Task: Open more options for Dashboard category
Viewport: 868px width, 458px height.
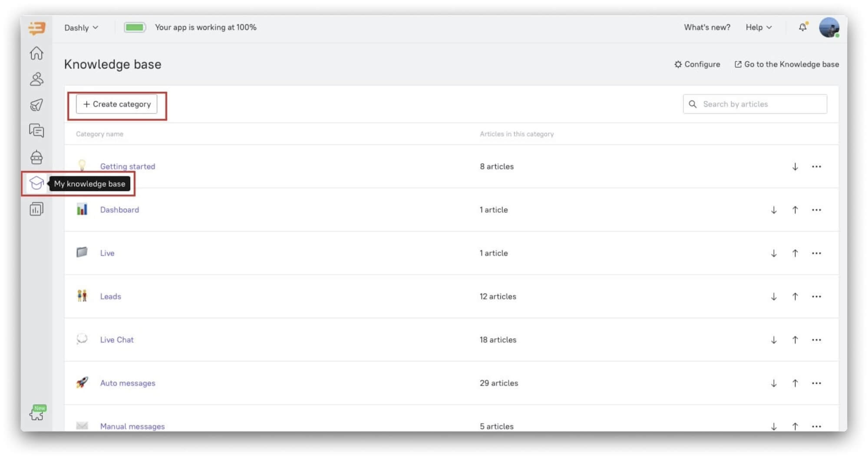Action: coord(816,210)
